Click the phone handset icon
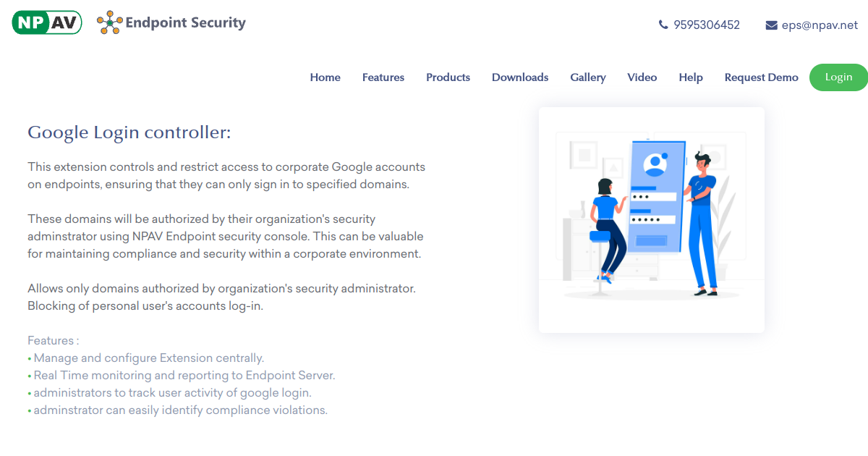The width and height of the screenshot is (868, 456). (663, 25)
